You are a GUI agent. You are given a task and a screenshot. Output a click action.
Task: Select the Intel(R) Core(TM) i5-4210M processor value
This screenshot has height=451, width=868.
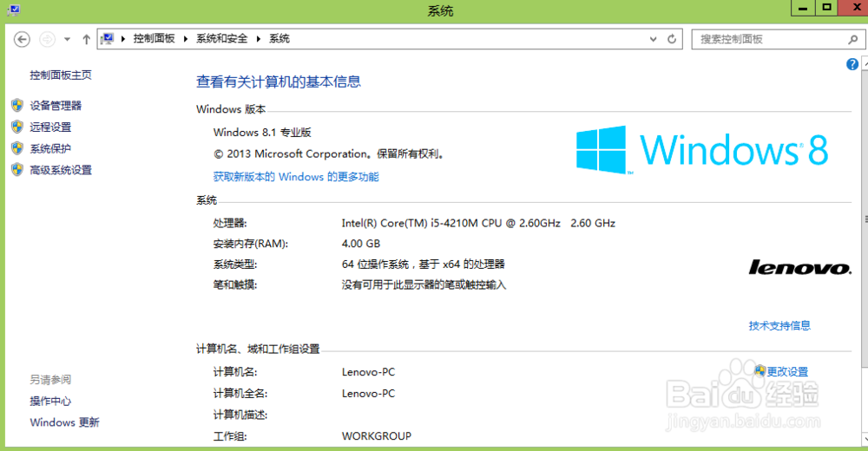[x=478, y=223]
